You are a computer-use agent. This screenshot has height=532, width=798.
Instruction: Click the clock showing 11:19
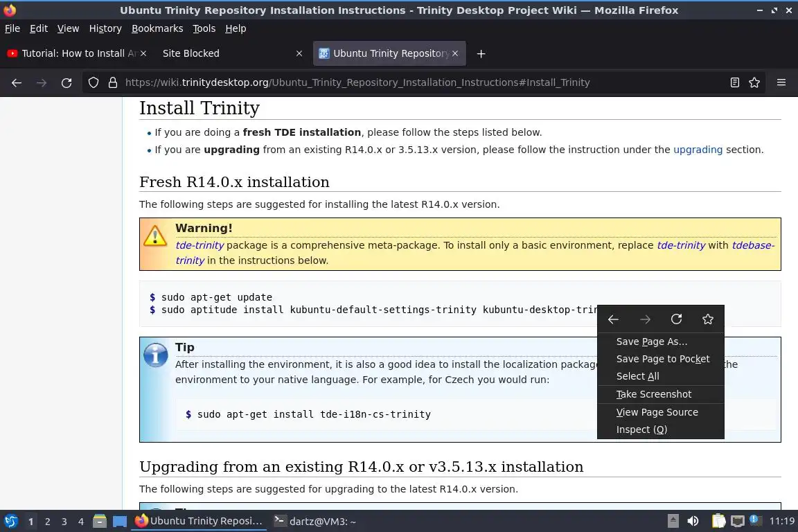[x=781, y=522]
